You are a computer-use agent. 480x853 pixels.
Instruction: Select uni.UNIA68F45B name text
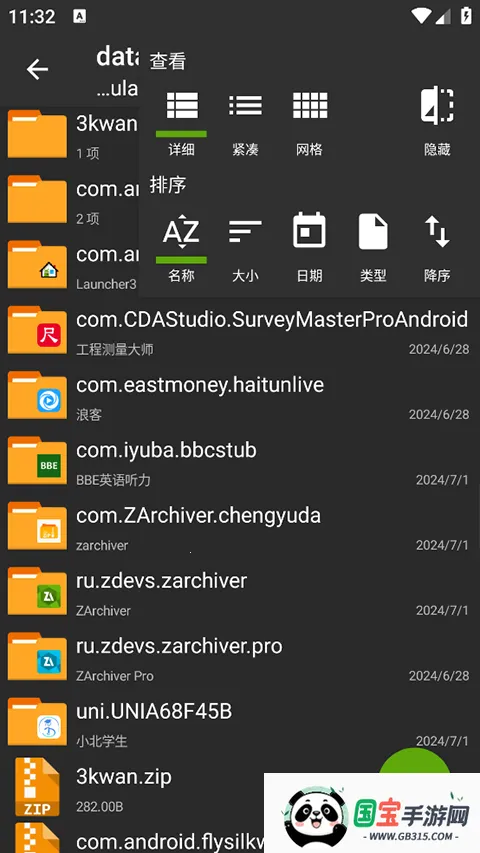pos(154,711)
